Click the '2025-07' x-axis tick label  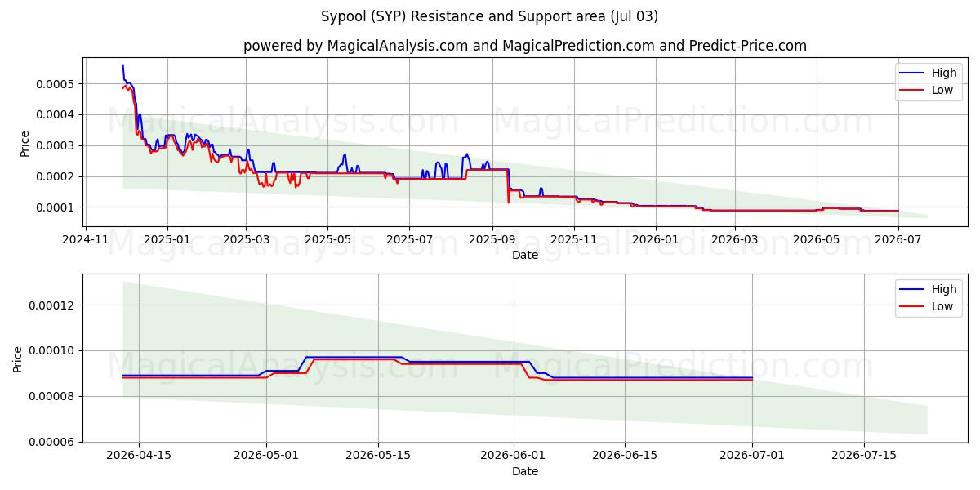point(409,239)
